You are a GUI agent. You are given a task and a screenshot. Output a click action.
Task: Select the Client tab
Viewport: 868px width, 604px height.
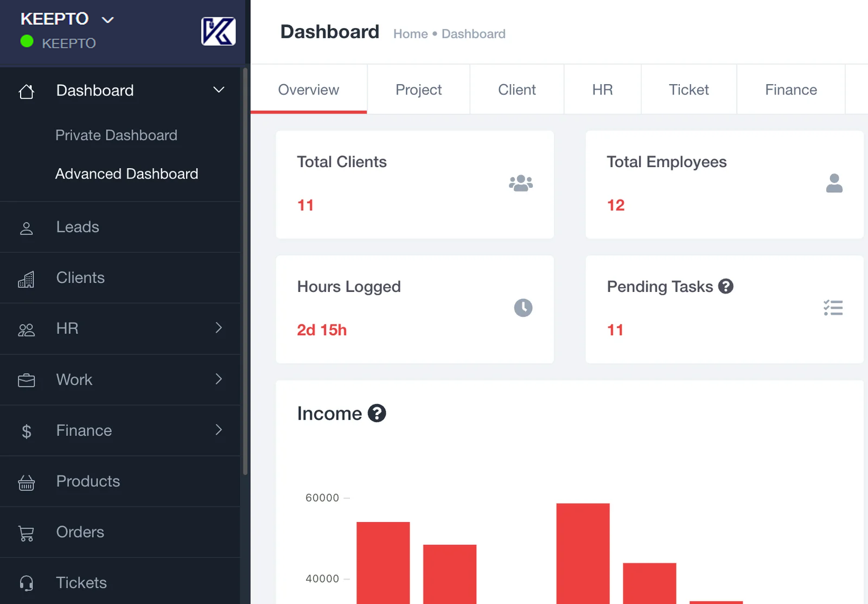pos(516,90)
